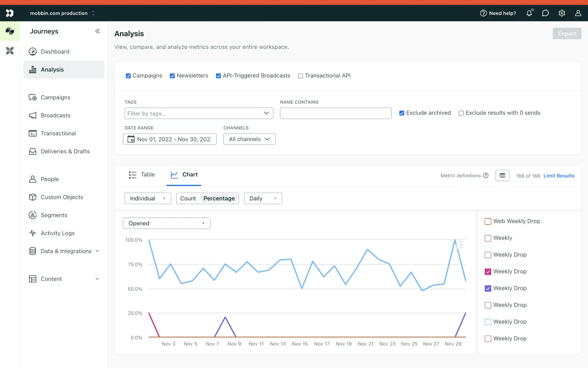Viewport: 588px width, 368px height.
Task: Click the calendar icon in date range
Action: [x=131, y=139]
